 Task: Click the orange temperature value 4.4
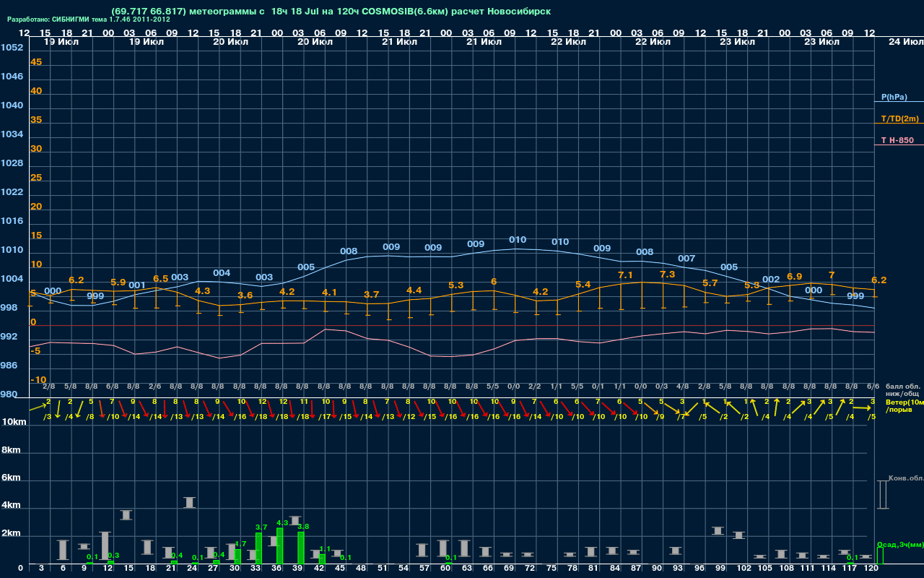(414, 290)
